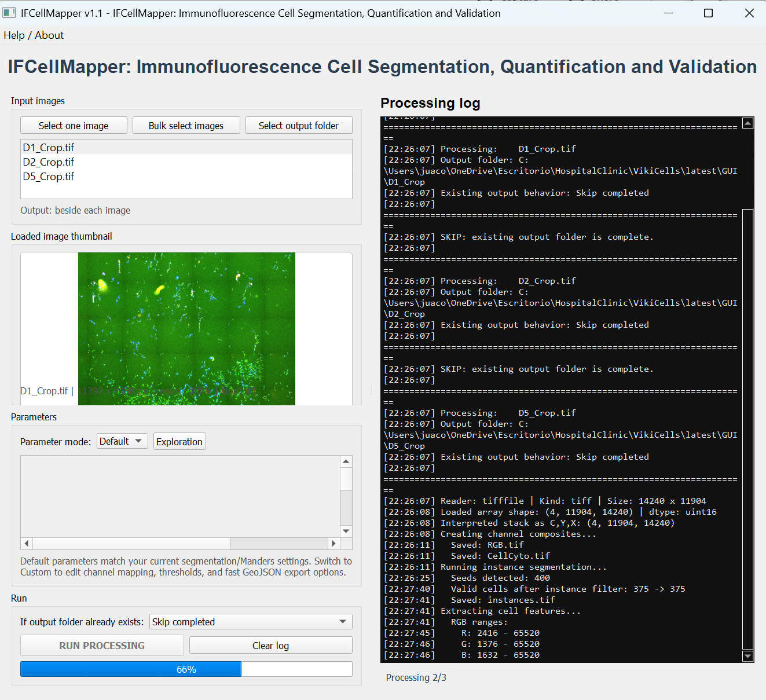The width and height of the screenshot is (766, 700).
Task: Click the processing log vertical scrollbar thumb
Action: point(748,430)
